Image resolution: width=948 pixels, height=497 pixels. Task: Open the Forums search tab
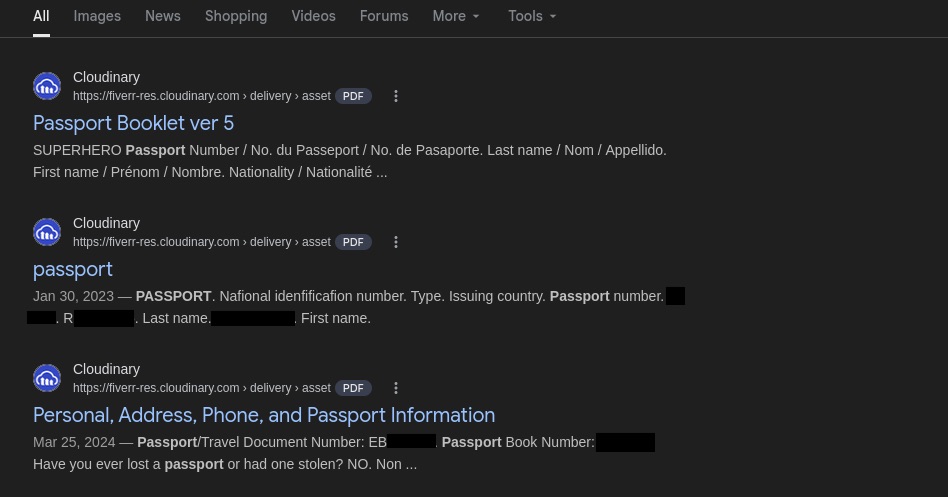384,16
